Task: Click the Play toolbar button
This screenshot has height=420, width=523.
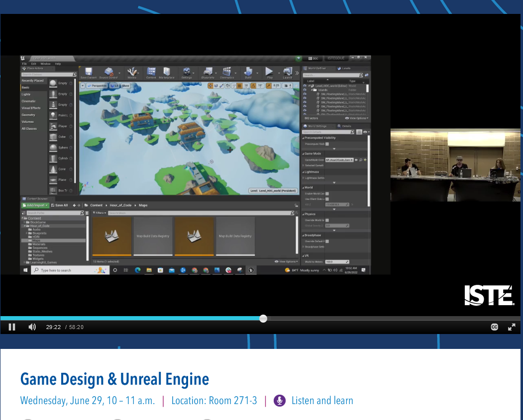Action: point(269,73)
